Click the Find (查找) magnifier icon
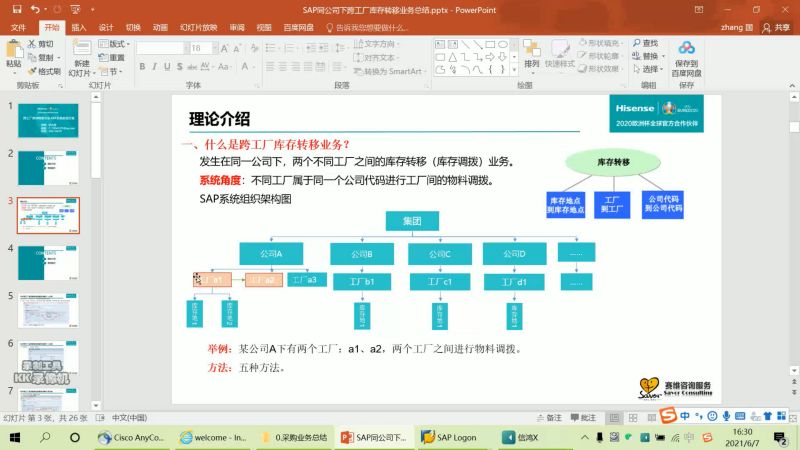 tap(636, 43)
